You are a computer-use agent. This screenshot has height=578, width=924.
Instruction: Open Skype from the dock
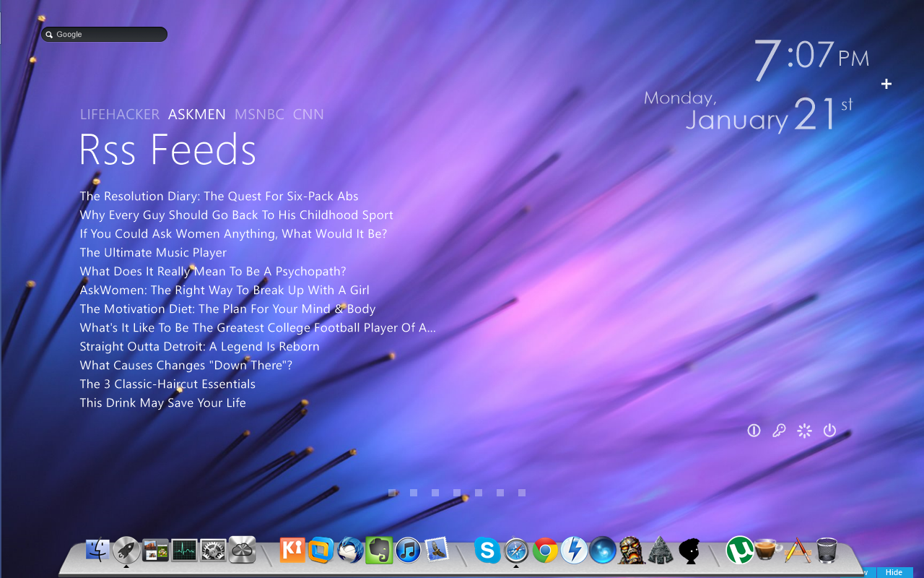[487, 551]
